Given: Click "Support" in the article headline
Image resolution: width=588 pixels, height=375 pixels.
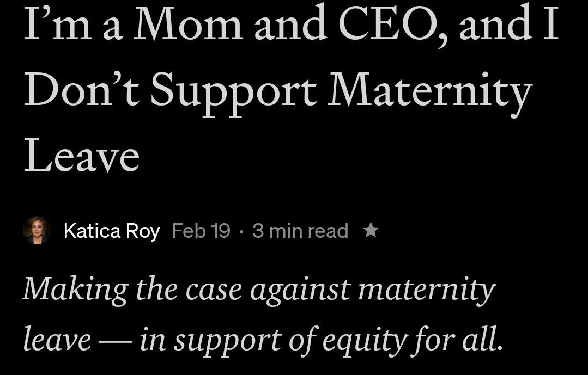Looking at the screenshot, I should coord(233,91).
